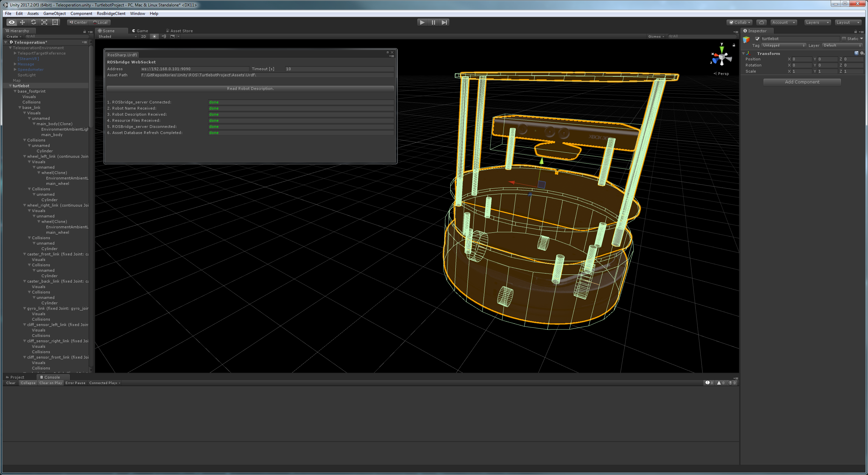Open Transform component gear settings
This screenshot has width=868, height=475.
862,53
